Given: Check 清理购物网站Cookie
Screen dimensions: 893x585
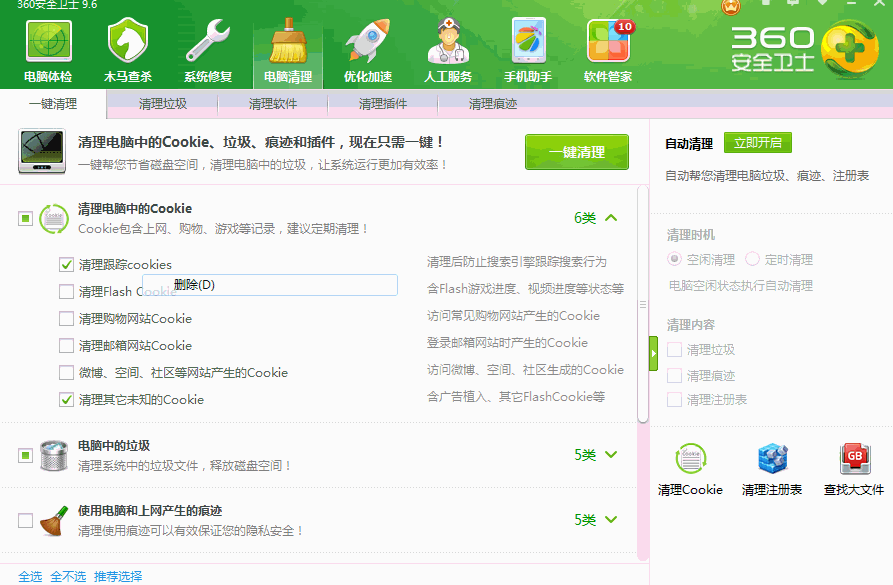Looking at the screenshot, I should click(67, 318).
